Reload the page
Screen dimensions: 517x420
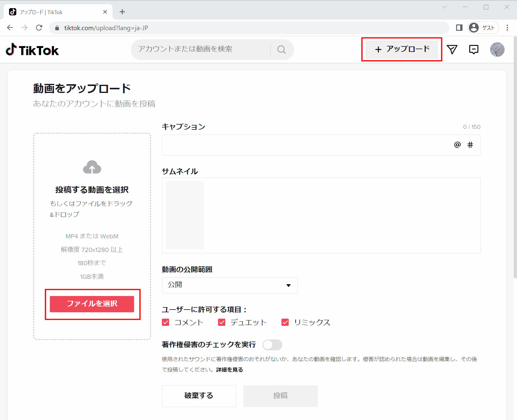coord(39,28)
